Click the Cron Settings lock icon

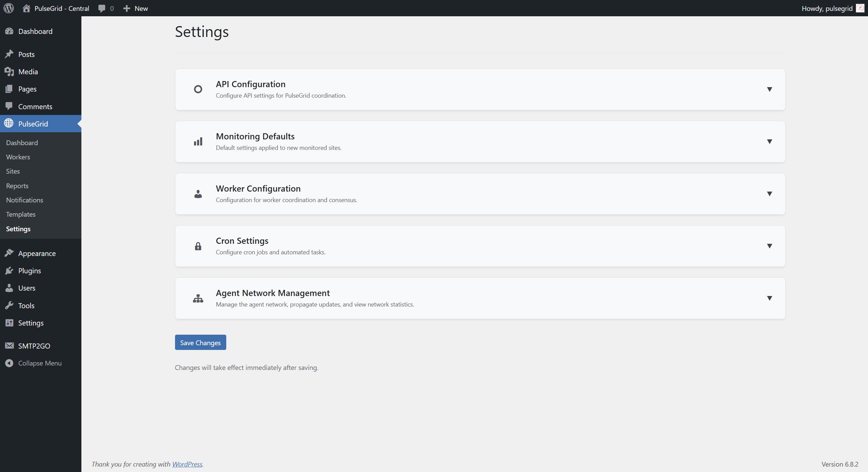point(198,246)
